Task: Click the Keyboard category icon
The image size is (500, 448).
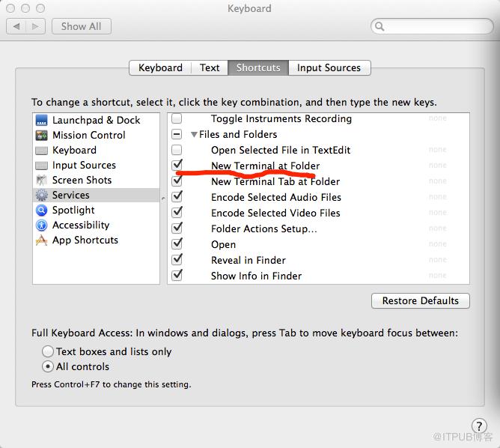Action: 41,151
